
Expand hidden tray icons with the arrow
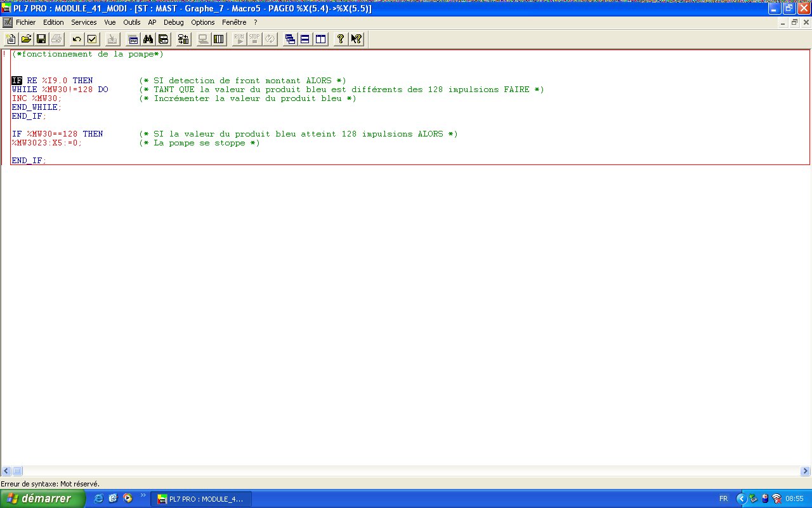tap(742, 498)
